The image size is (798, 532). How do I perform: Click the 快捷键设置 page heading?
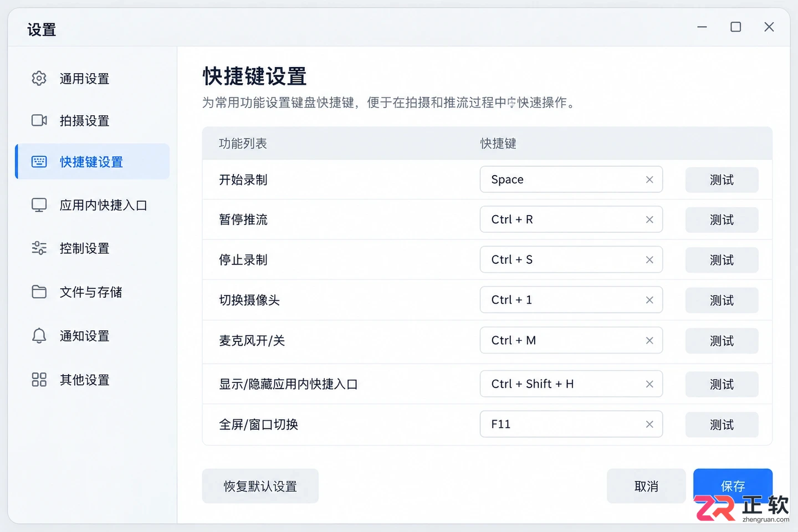(x=254, y=76)
